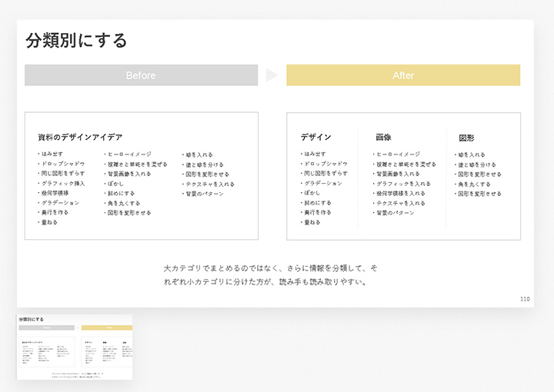Screen dimensions: 554x392
Task: Click ヒーローイメージ in the Before box
Action: [130, 154]
